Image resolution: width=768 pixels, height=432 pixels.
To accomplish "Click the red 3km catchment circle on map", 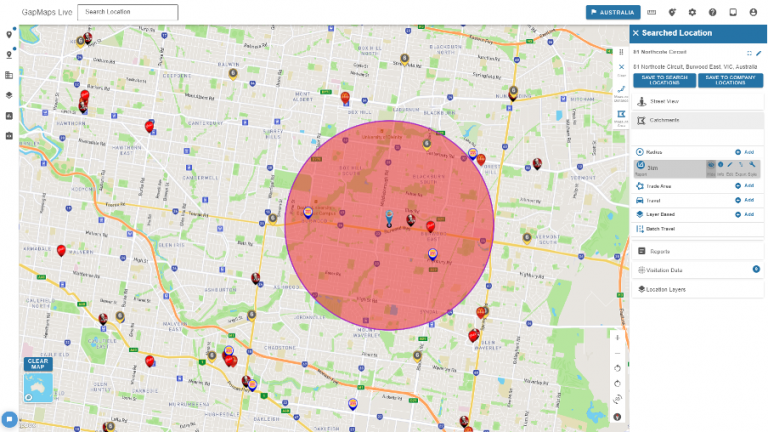I will tap(340, 270).
